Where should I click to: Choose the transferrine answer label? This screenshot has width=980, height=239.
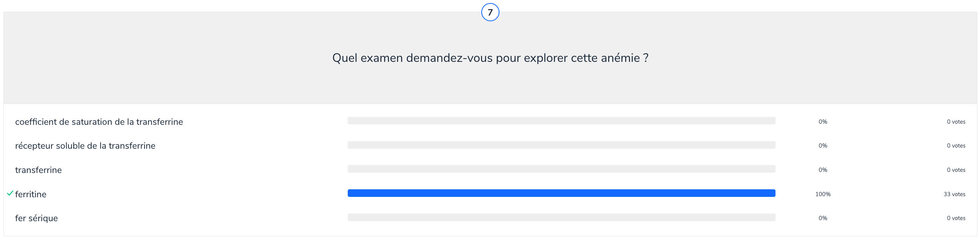tap(39, 170)
